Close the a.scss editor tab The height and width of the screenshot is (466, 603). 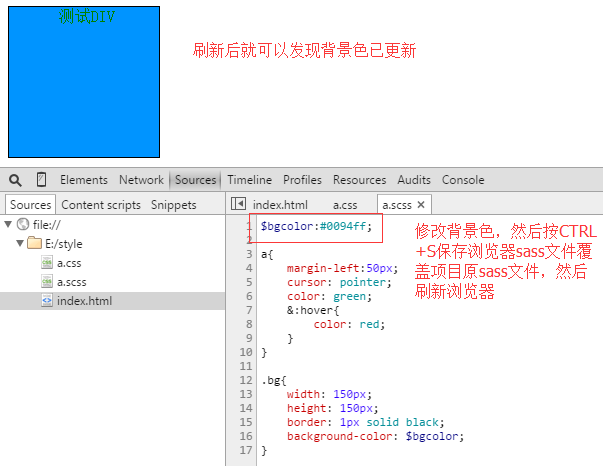click(x=422, y=205)
